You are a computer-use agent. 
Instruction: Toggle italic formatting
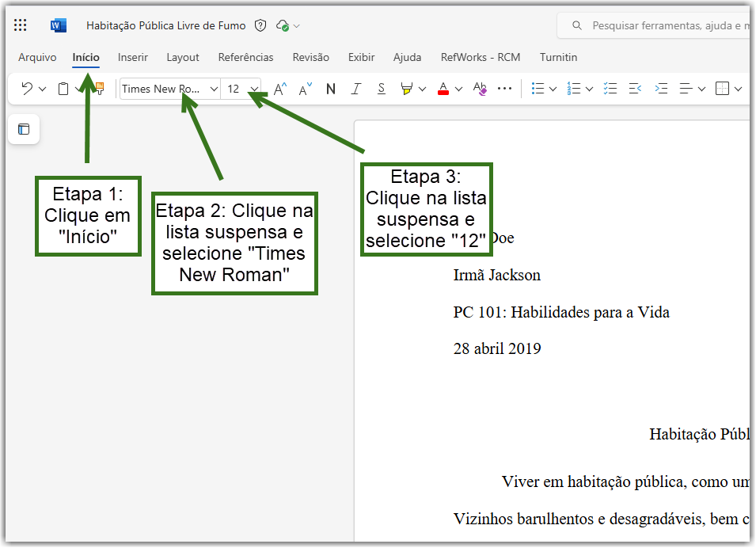pos(355,89)
